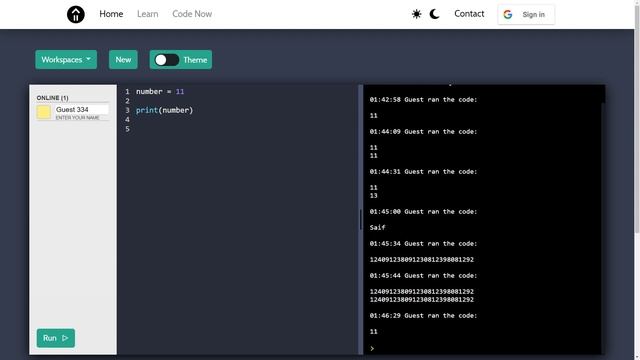Click console entry '01:45:34 Guest ran the code:'
This screenshot has height=360, width=640.
point(423,243)
